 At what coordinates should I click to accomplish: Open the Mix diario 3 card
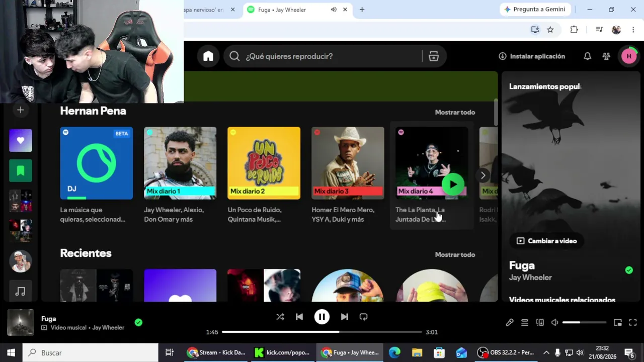[348, 175]
